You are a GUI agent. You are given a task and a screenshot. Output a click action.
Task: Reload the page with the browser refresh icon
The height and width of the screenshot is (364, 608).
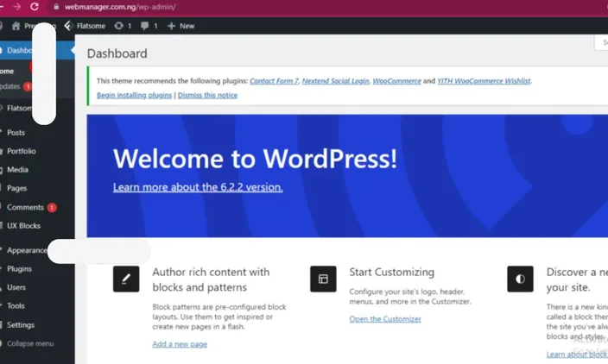[x=35, y=7]
